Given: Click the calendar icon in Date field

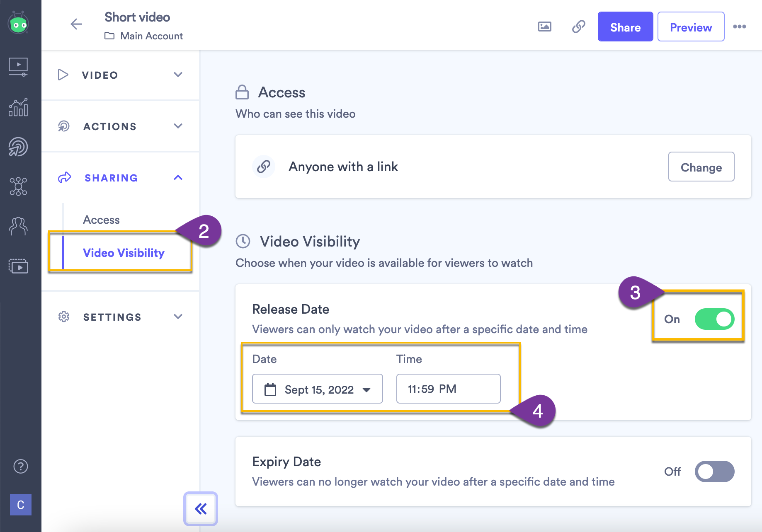Looking at the screenshot, I should click(x=270, y=389).
